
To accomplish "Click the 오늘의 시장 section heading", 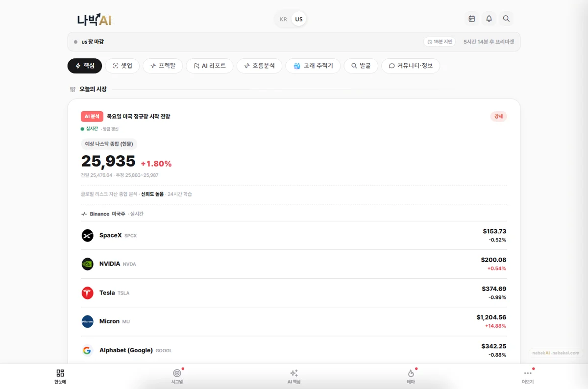I will click(x=93, y=89).
